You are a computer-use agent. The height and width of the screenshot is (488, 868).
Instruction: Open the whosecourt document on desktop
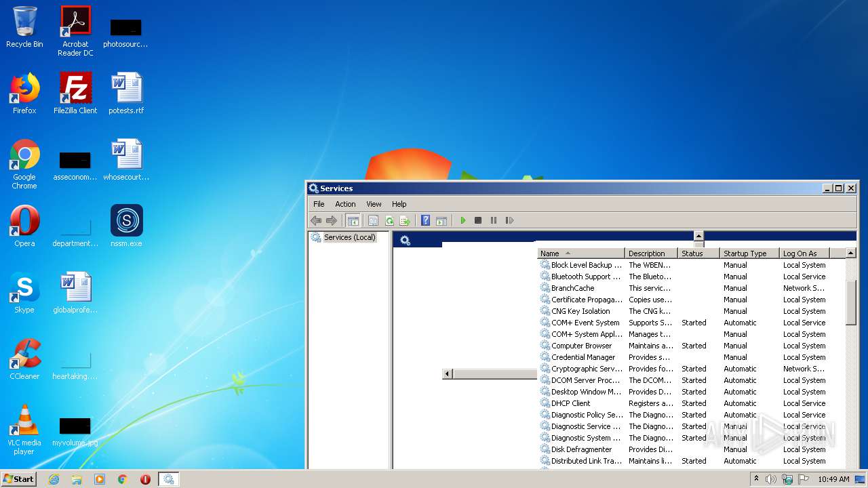point(126,160)
